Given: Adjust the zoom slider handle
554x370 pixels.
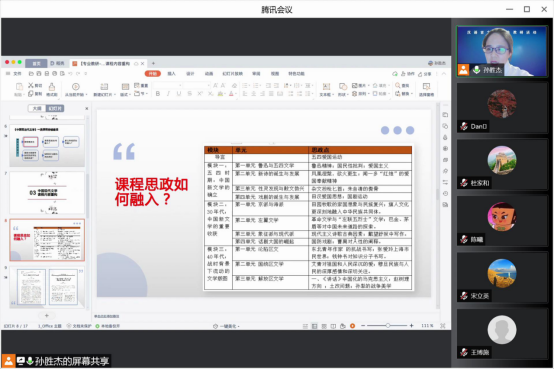Looking at the screenshot, I should coord(388,325).
